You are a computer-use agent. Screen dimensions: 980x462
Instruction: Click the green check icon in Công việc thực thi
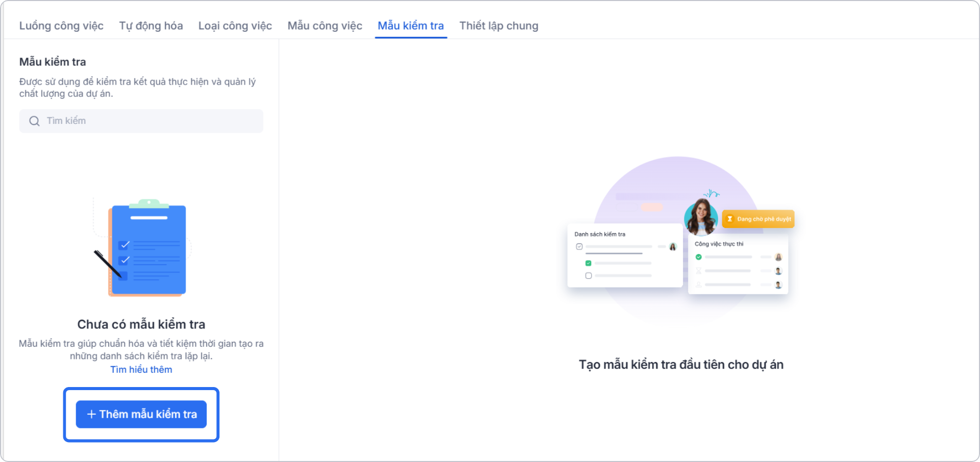click(x=699, y=256)
